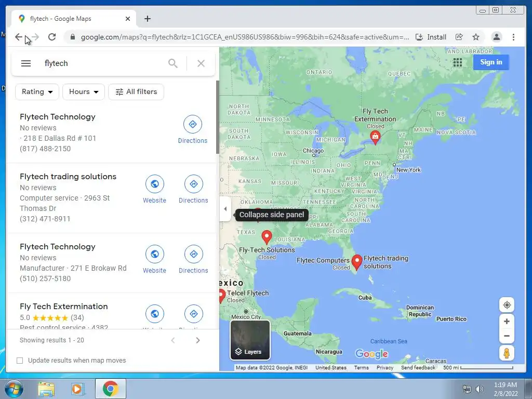Open the Layers thumbnail

pos(250,340)
